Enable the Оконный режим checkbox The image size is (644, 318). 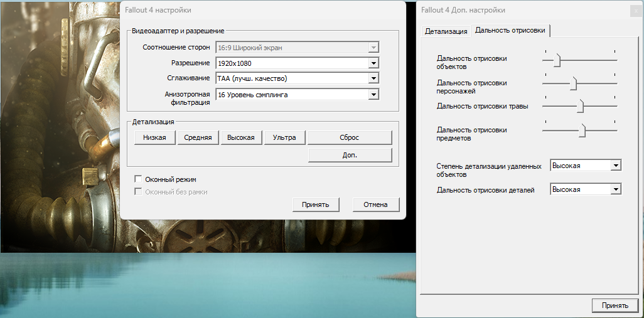pyautogui.click(x=139, y=179)
